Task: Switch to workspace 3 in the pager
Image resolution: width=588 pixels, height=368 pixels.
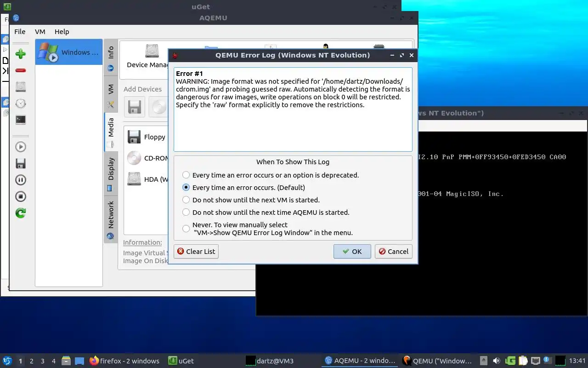Action: pyautogui.click(x=43, y=361)
